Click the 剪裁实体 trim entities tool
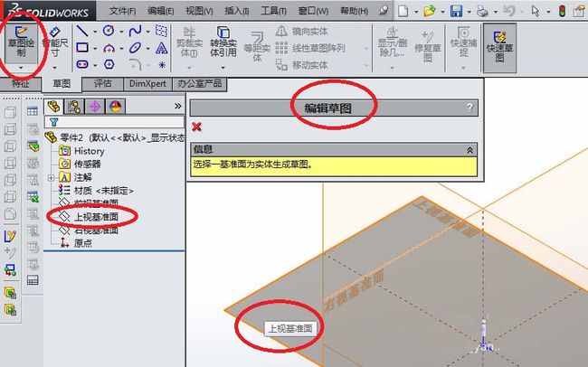 click(189, 42)
